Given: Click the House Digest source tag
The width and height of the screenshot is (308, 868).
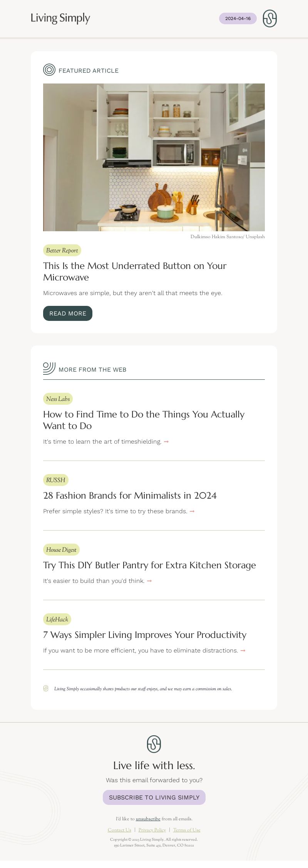Looking at the screenshot, I should click(x=61, y=550).
